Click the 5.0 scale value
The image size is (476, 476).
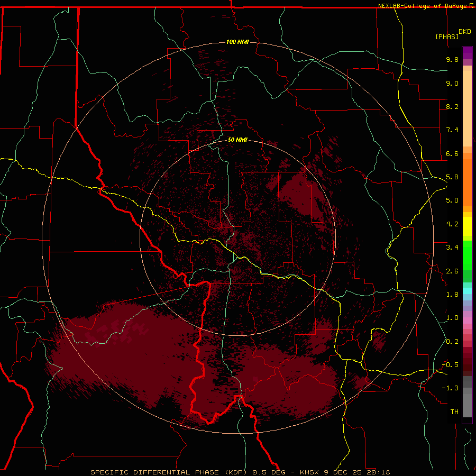coord(452,200)
